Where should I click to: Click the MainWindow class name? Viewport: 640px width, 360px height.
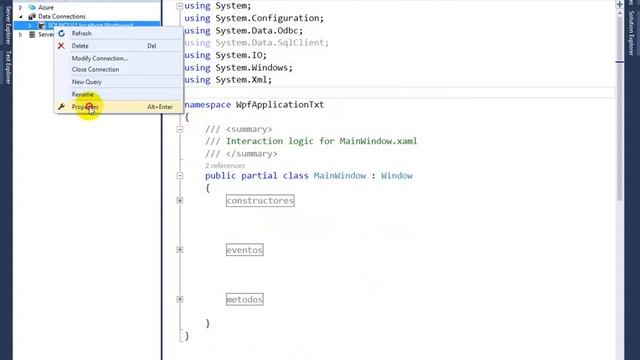(340, 176)
